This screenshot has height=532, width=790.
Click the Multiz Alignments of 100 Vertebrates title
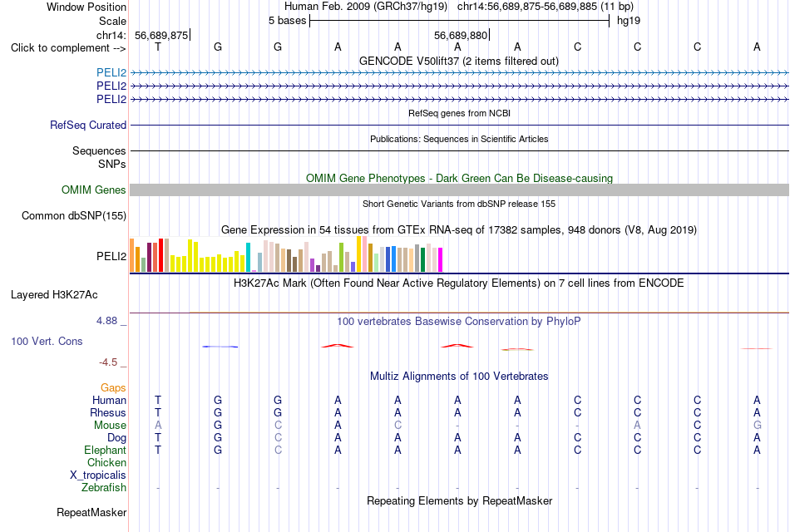pos(459,377)
